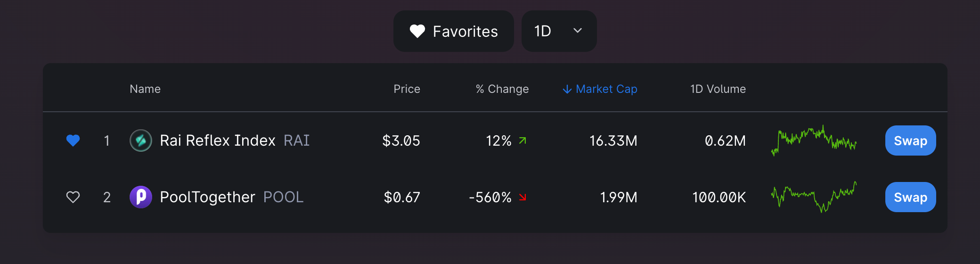Click the red down arrow beside -560%
This screenshot has width=980, height=264.
point(523,197)
